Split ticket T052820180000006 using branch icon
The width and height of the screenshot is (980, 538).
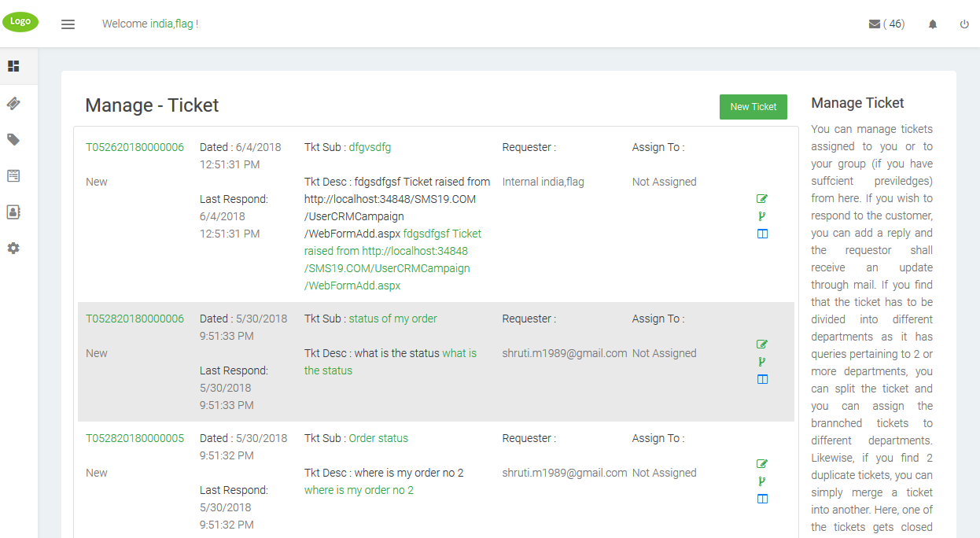(761, 361)
